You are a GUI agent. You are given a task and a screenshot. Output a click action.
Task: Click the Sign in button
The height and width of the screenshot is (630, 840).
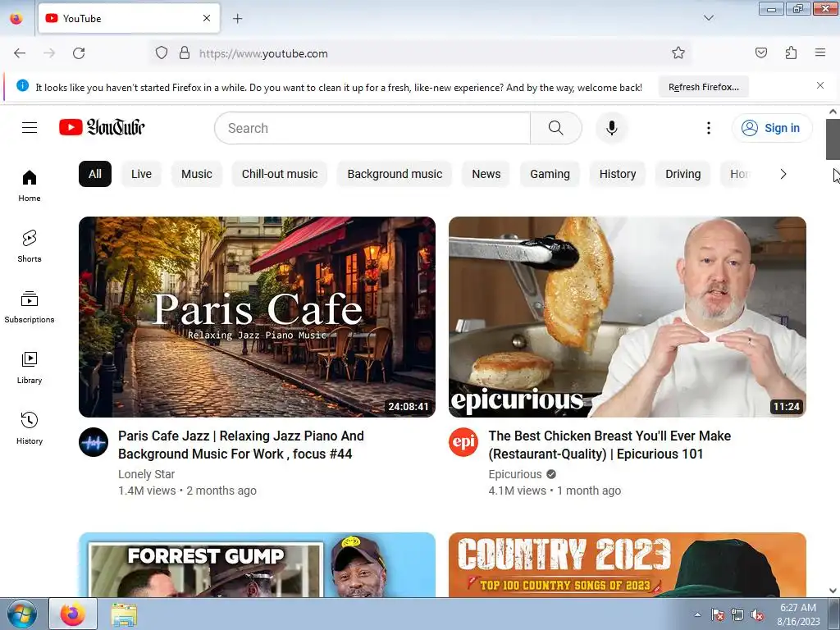point(772,128)
